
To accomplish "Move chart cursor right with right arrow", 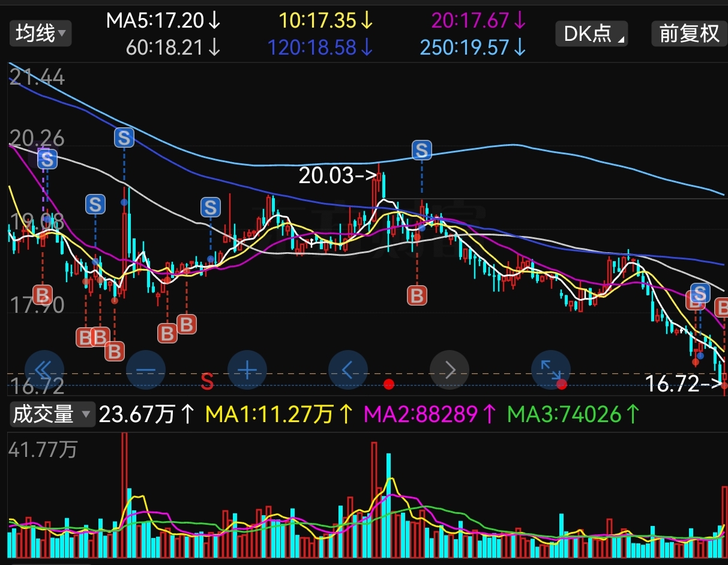I will (x=450, y=370).
